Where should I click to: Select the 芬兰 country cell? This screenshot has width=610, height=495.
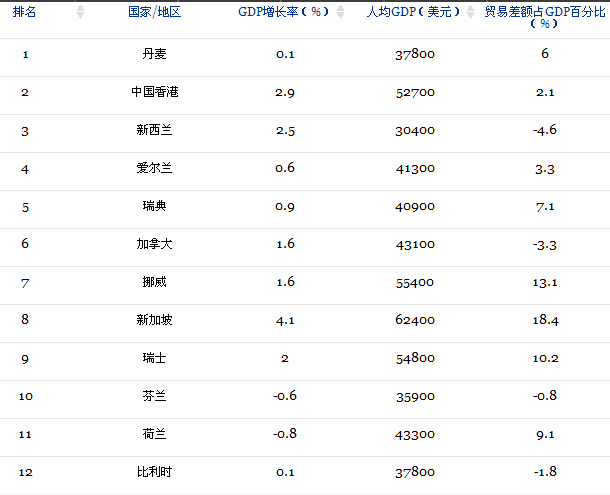(x=154, y=396)
